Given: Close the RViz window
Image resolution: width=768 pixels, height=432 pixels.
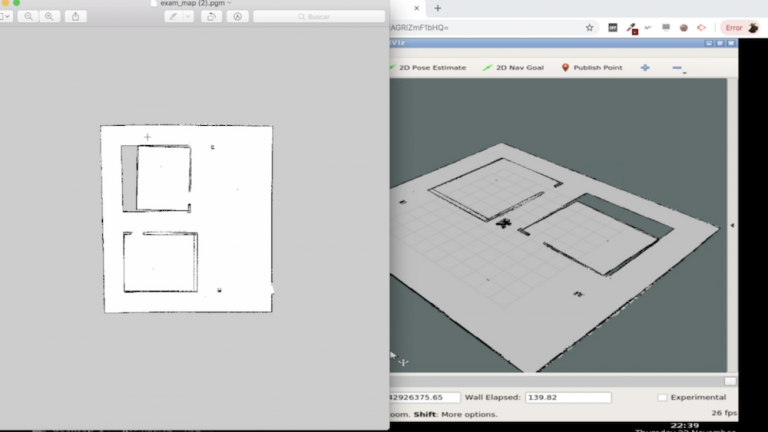Looking at the screenshot, I should (x=731, y=43).
